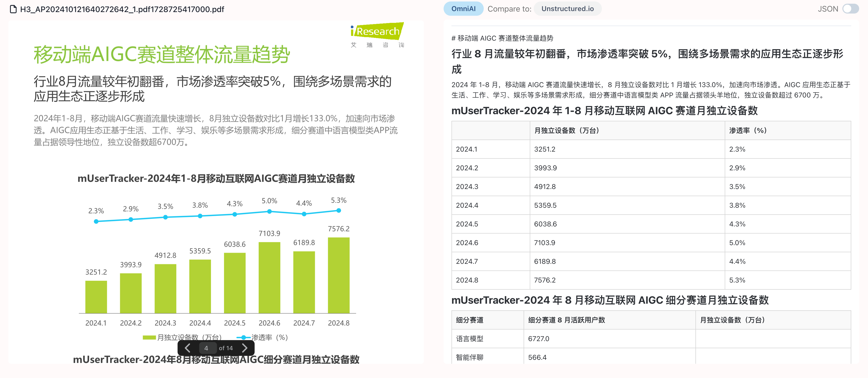This screenshot has height=378, width=868.
Task: Click the iResearch logo
Action: click(x=377, y=35)
